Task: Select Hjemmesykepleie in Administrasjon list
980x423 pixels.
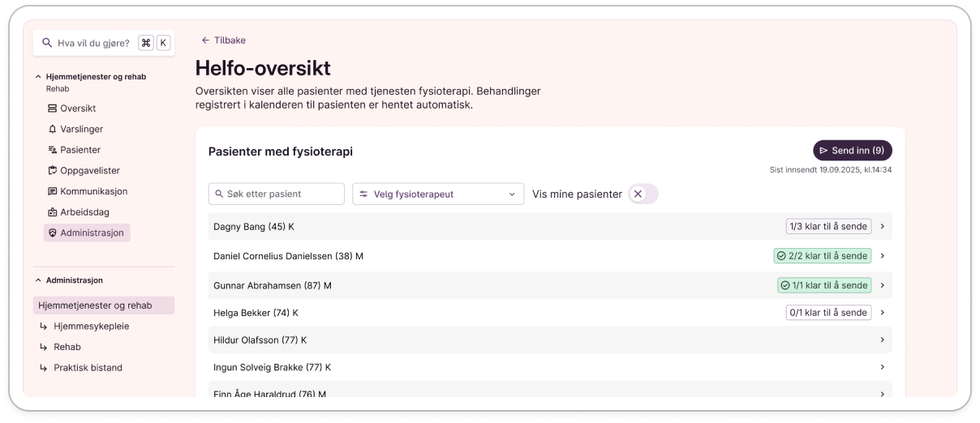Action: point(91,327)
